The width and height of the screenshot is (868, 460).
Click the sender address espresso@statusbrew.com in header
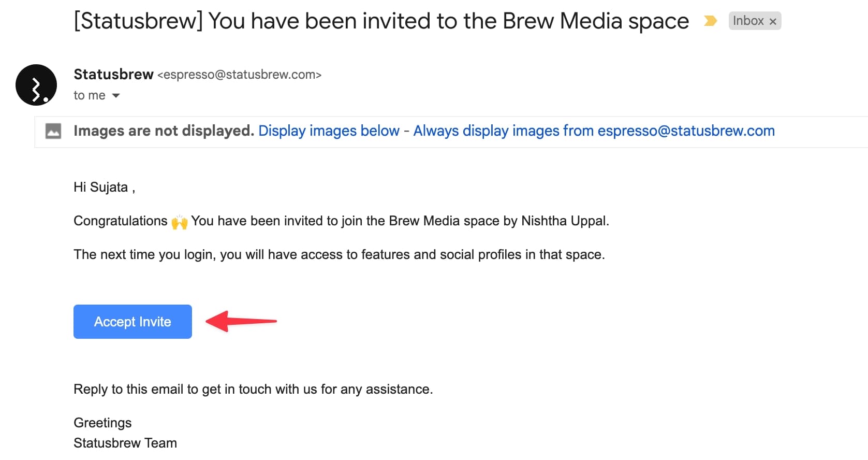[x=239, y=75]
